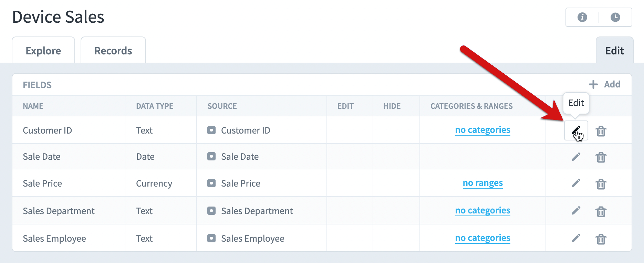Viewport: 644px width, 263px height.
Task: Click Sales Department source field icon
Action: (211, 211)
